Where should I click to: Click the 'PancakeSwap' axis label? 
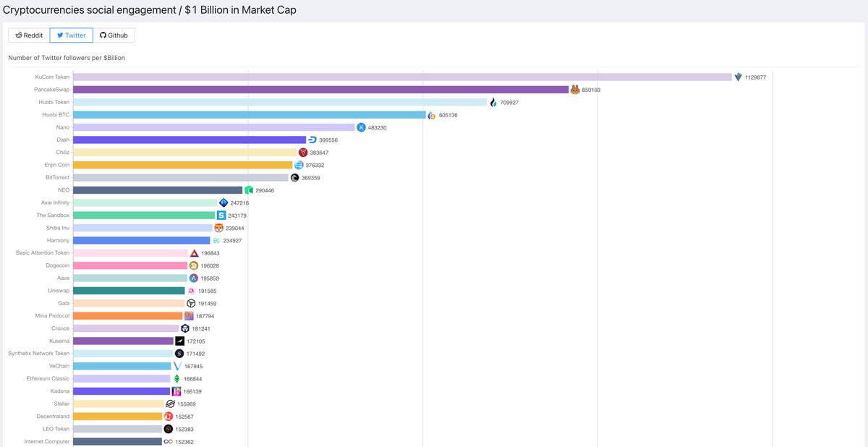click(x=52, y=90)
